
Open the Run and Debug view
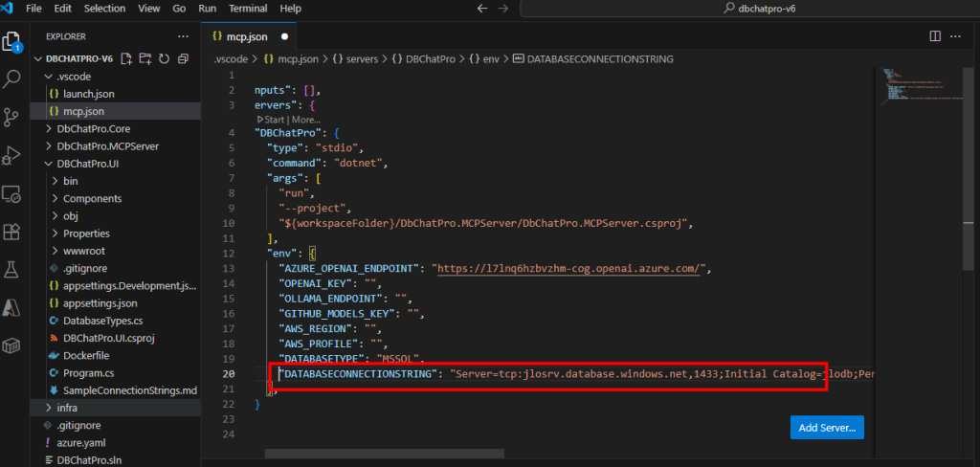click(x=11, y=155)
